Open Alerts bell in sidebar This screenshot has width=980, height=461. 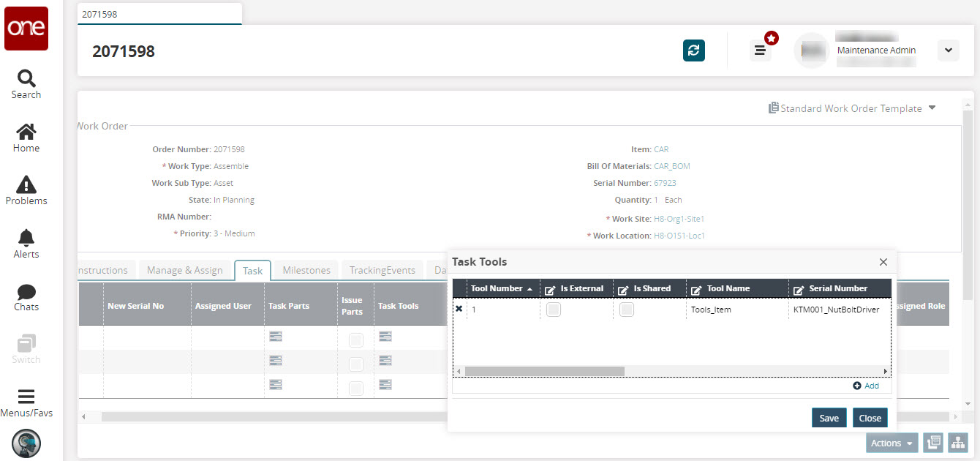(x=26, y=244)
